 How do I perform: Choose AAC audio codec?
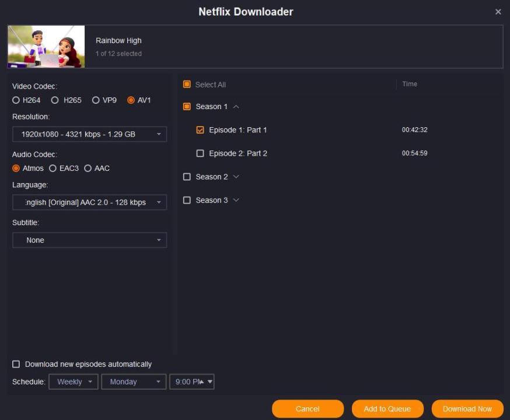(88, 169)
